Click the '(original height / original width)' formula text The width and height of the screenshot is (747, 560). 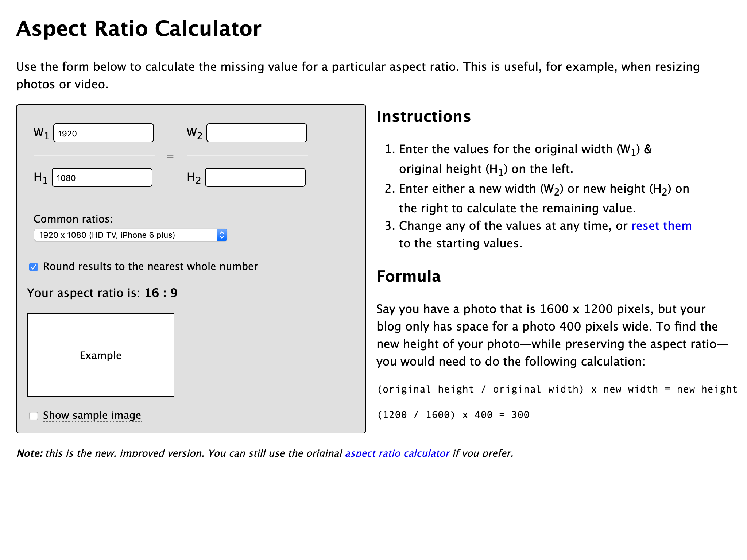[480, 389]
